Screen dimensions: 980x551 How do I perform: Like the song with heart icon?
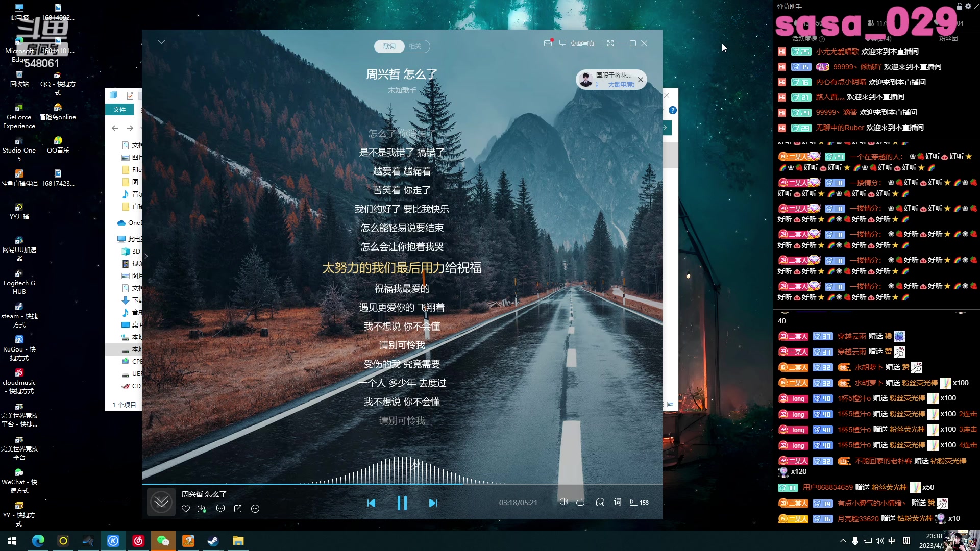click(x=186, y=509)
